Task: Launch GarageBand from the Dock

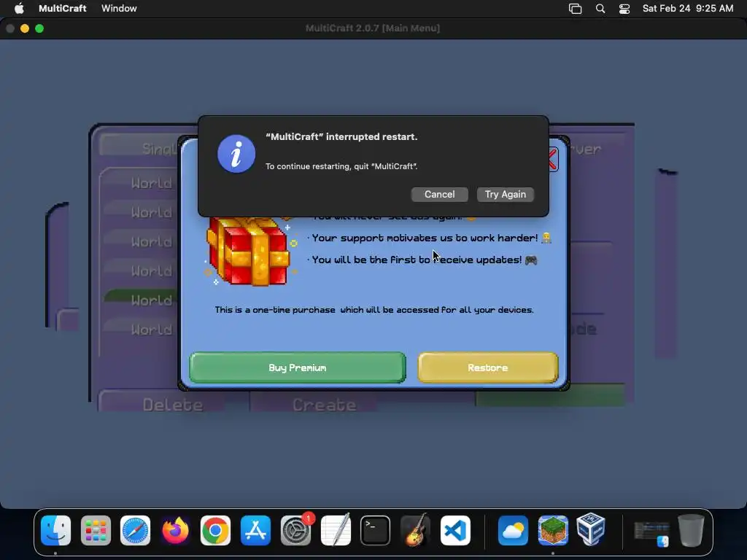Action: click(x=415, y=531)
